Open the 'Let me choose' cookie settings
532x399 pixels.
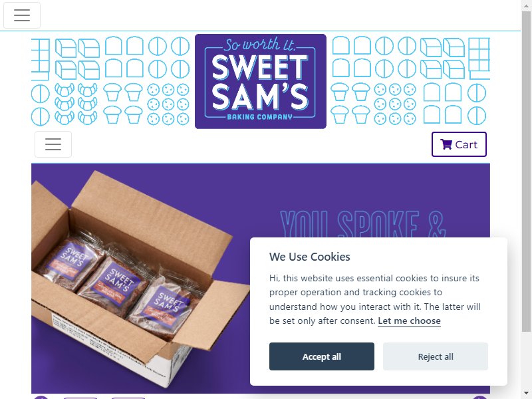click(409, 321)
